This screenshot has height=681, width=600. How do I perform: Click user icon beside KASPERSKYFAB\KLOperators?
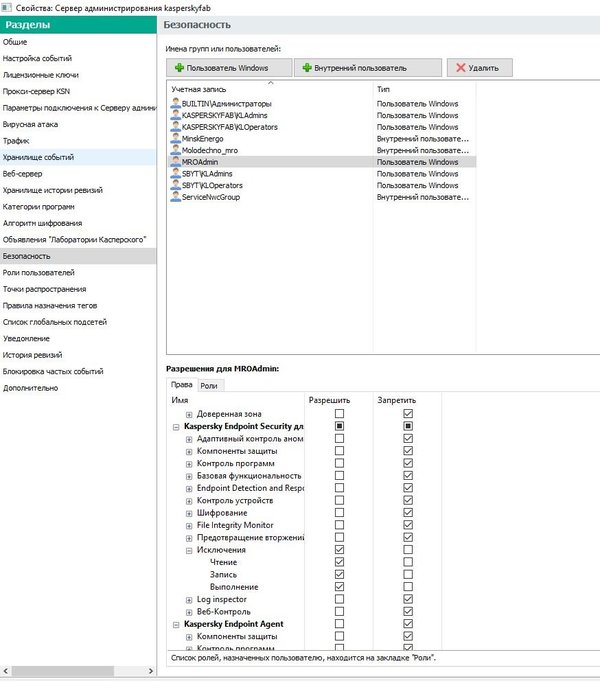click(x=176, y=126)
